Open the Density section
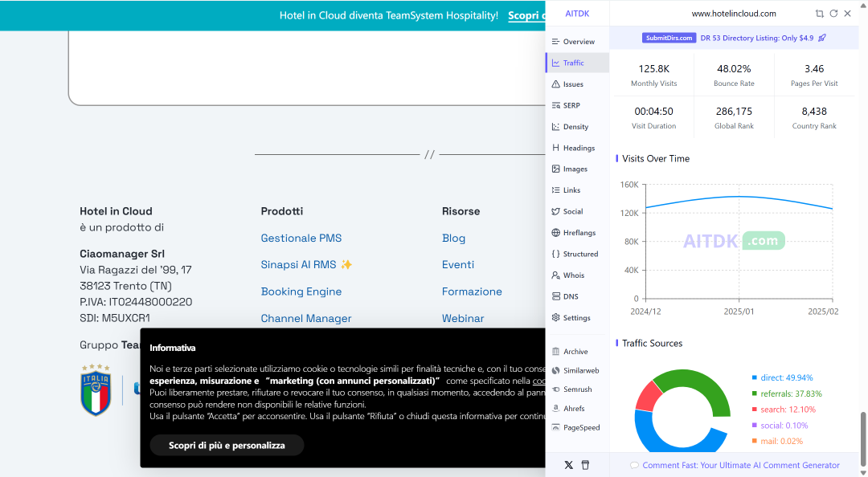The height and width of the screenshot is (477, 868). 577,127
